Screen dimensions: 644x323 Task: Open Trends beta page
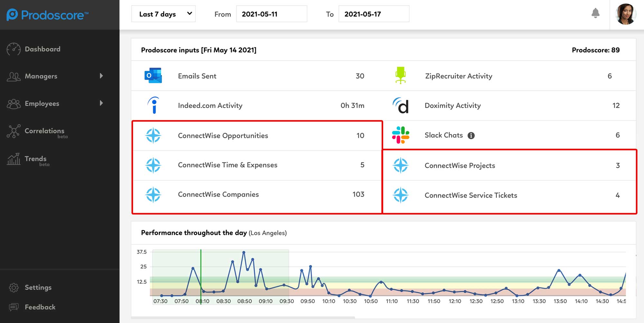point(36,159)
